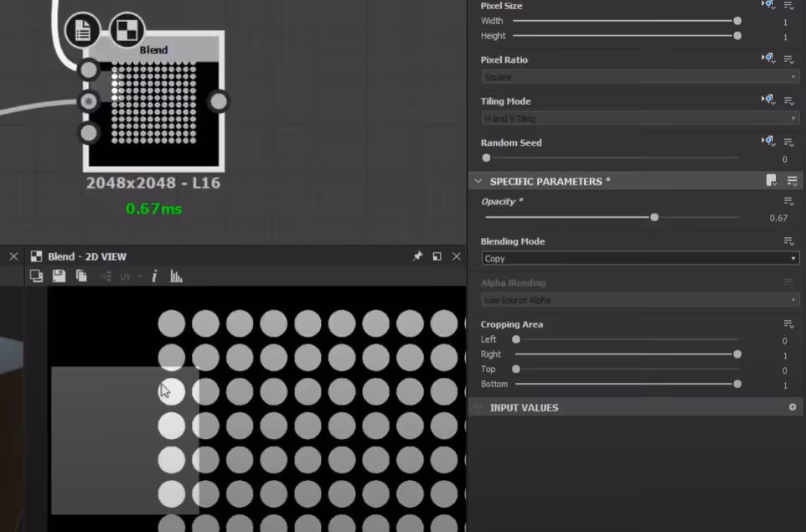Viewport: 806px width, 532px height.
Task: Add an input value with the plus icon
Action: coord(793,407)
